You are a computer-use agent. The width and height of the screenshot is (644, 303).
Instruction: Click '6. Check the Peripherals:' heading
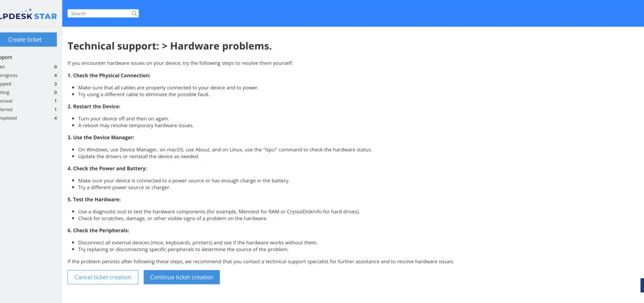[98, 231]
